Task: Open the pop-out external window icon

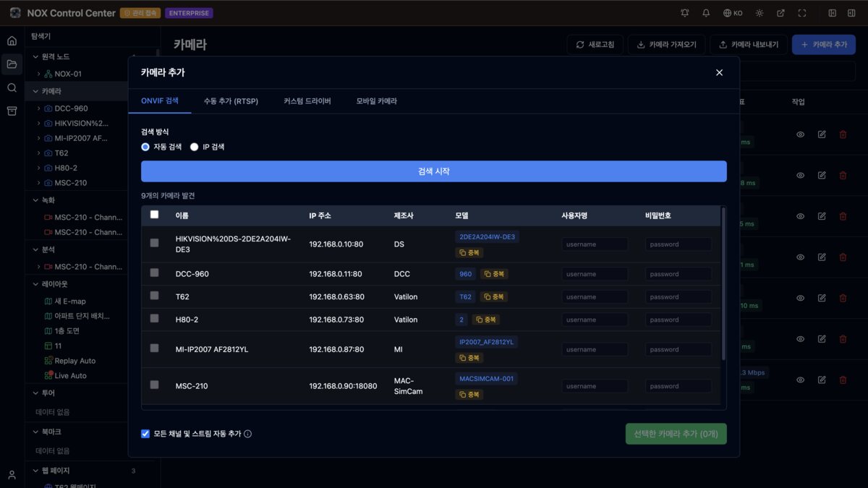Action: 780,13
